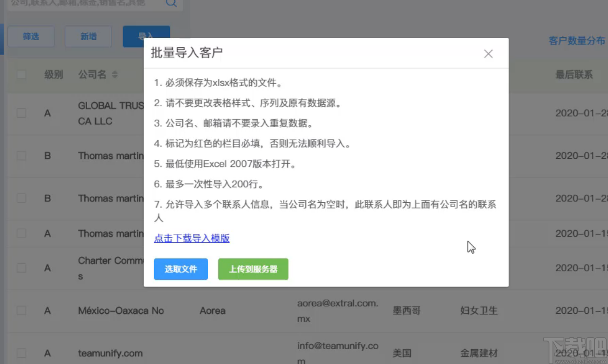Click the 导入 button

[x=146, y=36]
